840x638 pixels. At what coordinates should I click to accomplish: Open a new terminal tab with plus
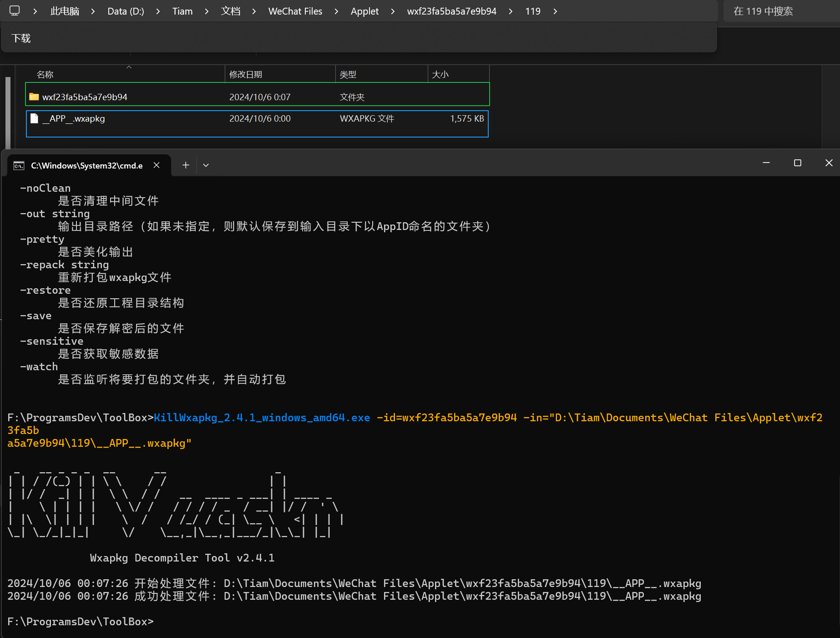tap(186, 165)
